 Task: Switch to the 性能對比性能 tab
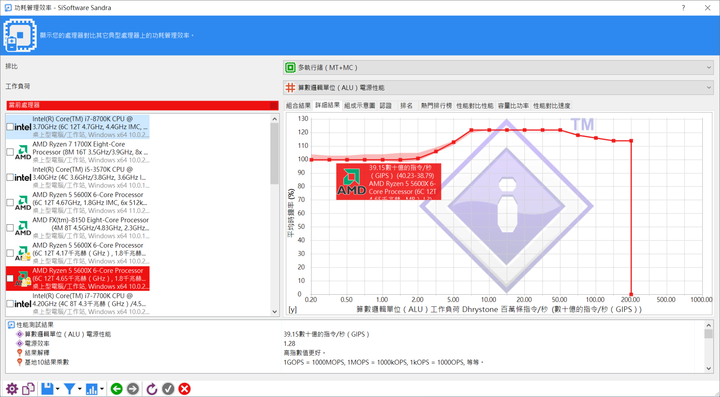click(475, 106)
